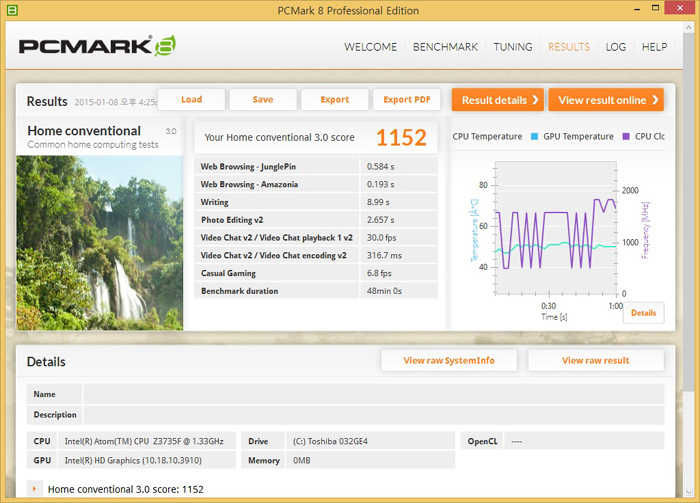Export the results as PDF
This screenshot has width=700, height=503.
pyautogui.click(x=406, y=100)
